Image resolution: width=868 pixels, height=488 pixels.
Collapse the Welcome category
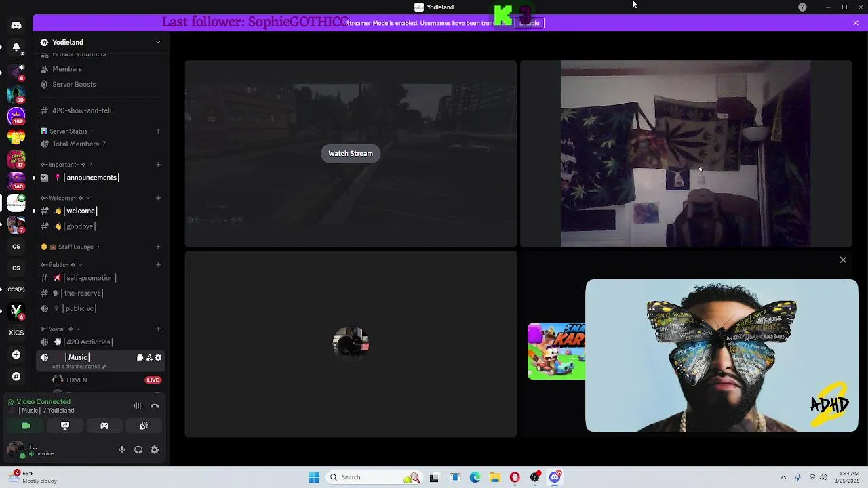click(64, 198)
